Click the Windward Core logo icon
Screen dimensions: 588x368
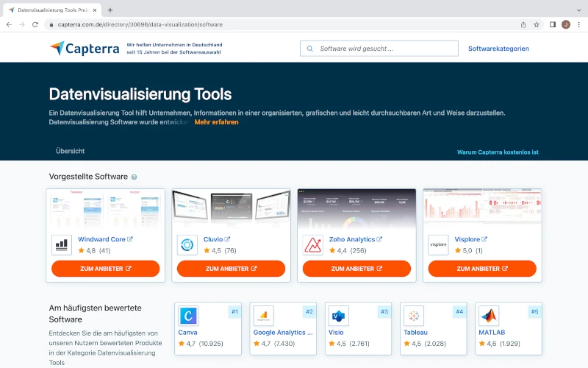[62, 245]
